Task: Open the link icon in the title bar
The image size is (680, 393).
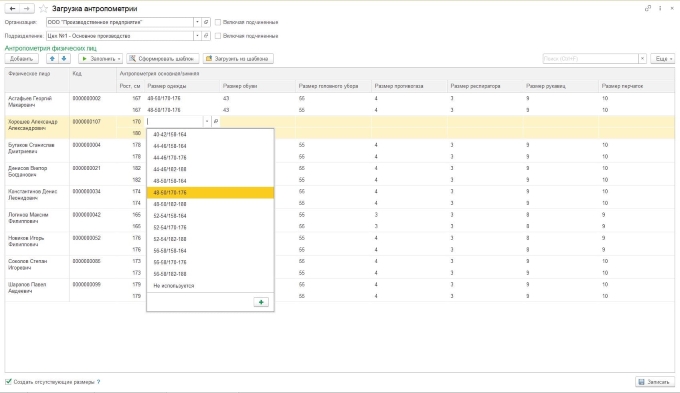Action: pos(648,8)
